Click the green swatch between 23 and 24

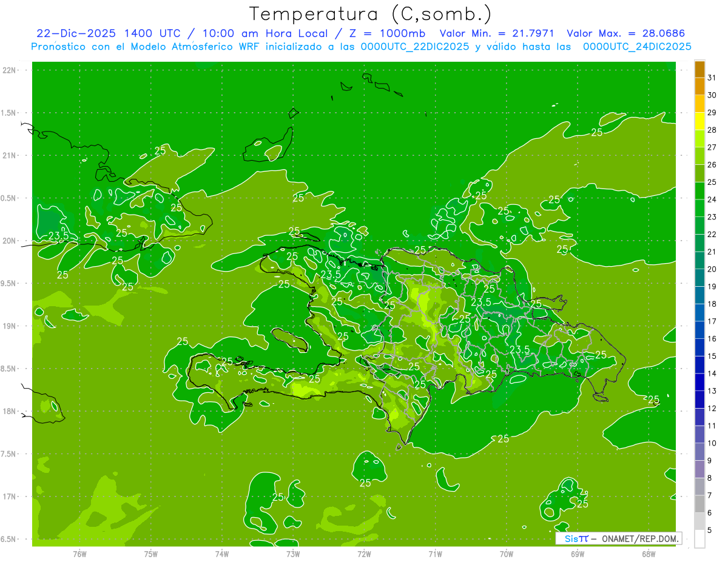[699, 208]
